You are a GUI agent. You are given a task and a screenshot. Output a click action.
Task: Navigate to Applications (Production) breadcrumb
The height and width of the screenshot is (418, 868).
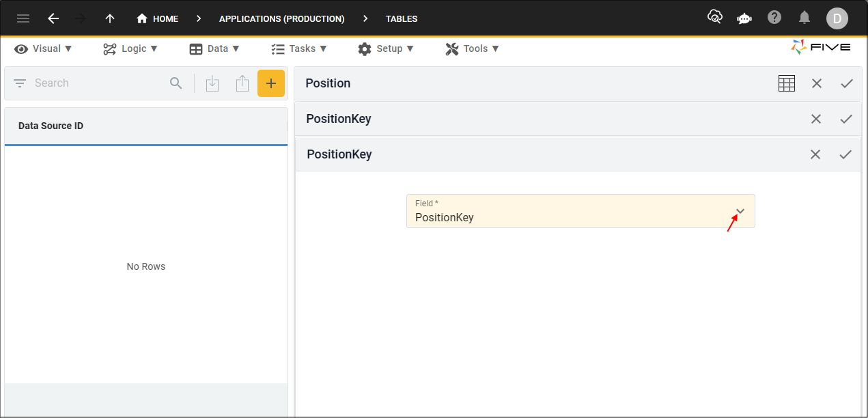281,18
